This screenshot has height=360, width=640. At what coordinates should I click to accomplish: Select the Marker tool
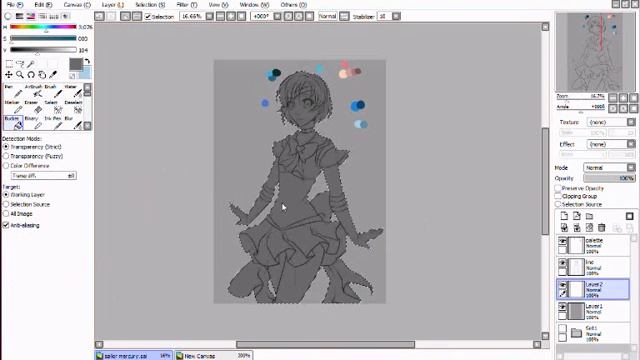pos(12,107)
